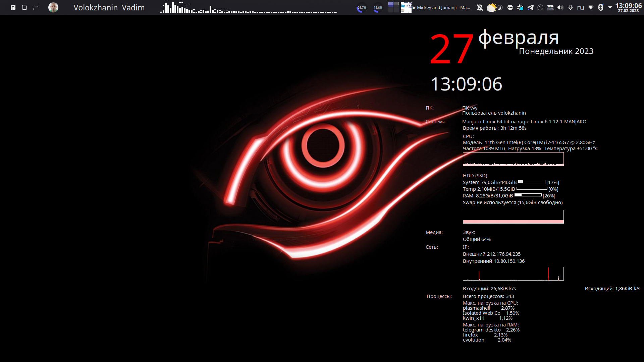Open the Slack tray icon

[x=520, y=7]
